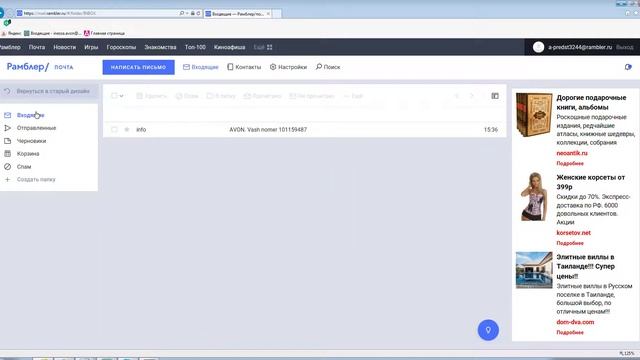Open the korsetov.net ad link
Viewport: 640px width, 360px height.
click(573, 233)
